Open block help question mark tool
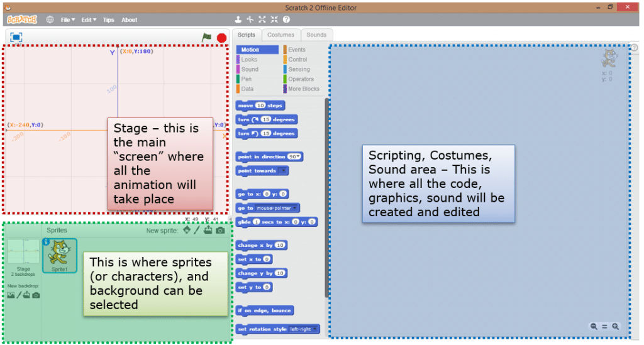644x345 pixels. click(x=286, y=19)
